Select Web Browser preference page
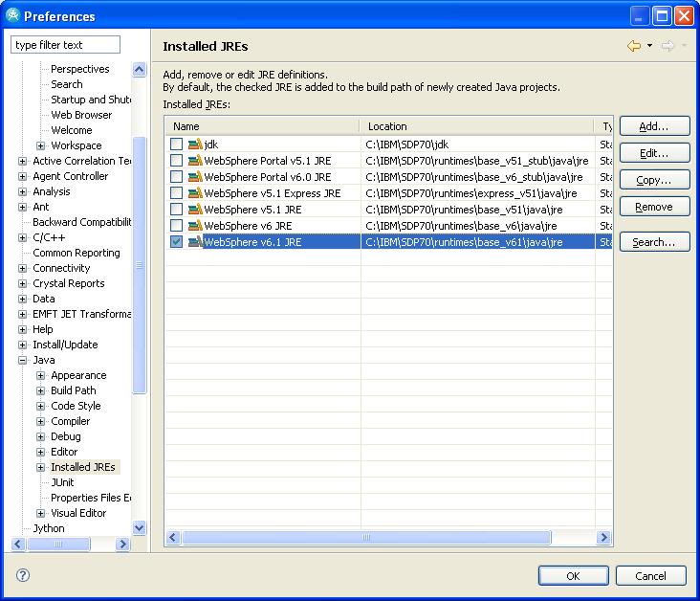The width and height of the screenshot is (700, 601). pos(81,115)
